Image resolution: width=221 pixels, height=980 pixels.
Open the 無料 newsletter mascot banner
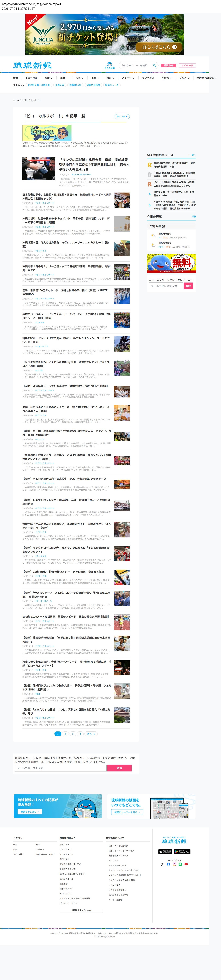pyautogui.click(x=171, y=263)
